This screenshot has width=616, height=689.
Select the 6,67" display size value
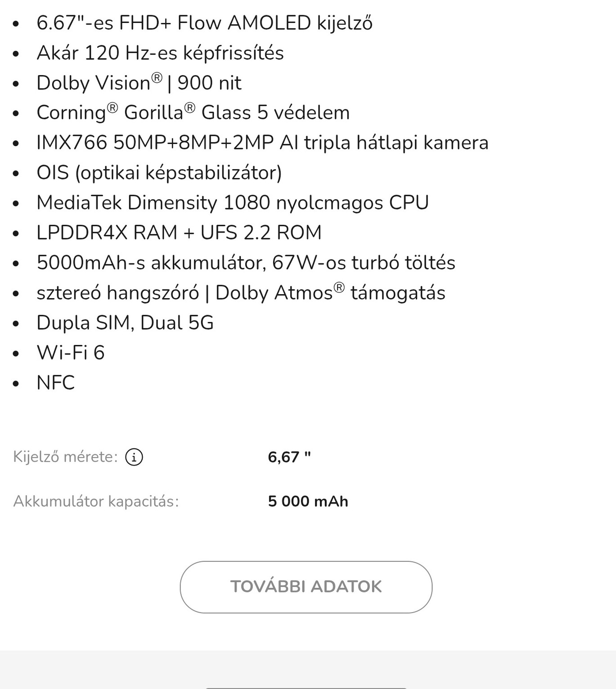[x=289, y=457]
